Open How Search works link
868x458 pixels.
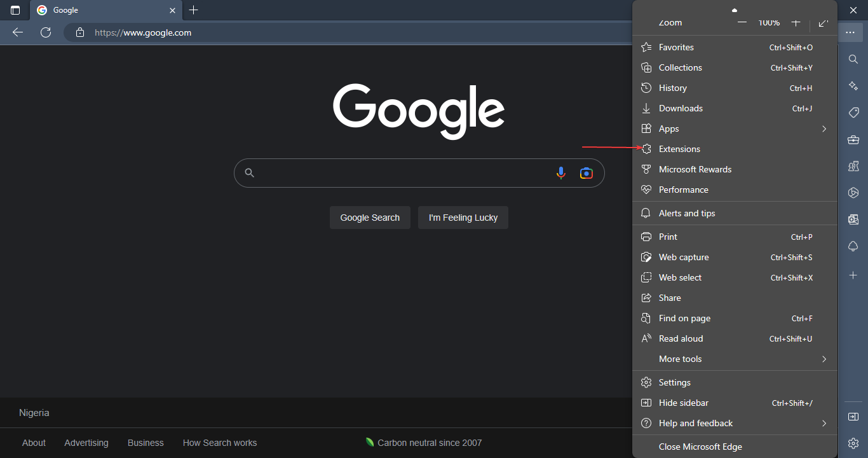(x=220, y=443)
